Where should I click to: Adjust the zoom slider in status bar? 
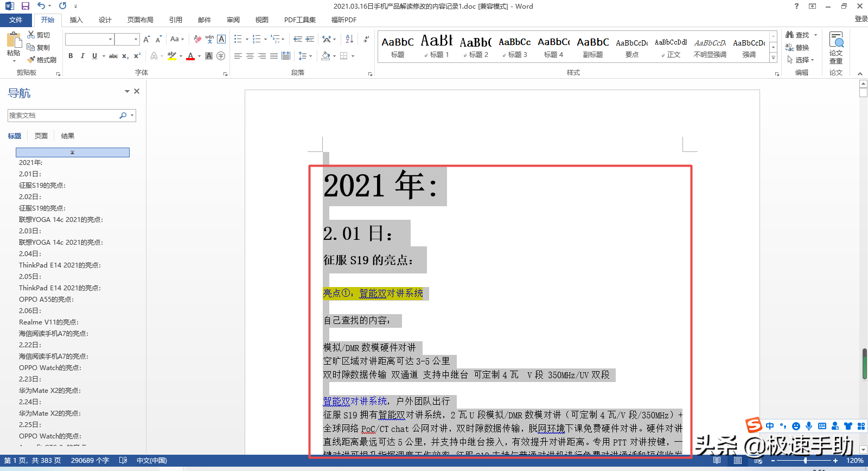tap(805, 460)
